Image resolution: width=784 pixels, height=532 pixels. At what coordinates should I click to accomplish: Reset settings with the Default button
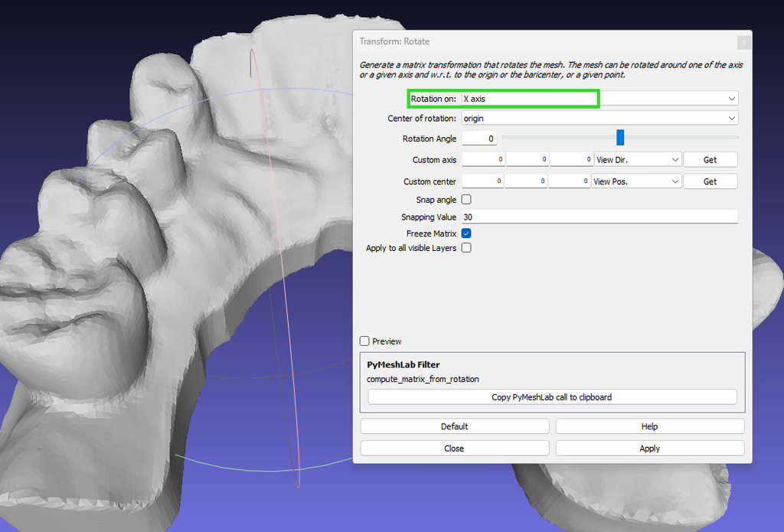click(455, 426)
